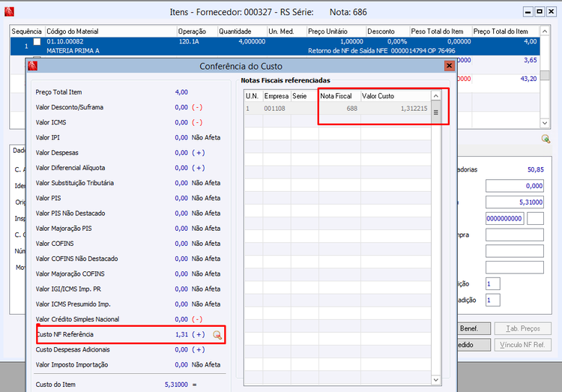Screen dimensions: 562x392
Task: Select referenced nota fiscal 688 row
Action: (x=337, y=109)
